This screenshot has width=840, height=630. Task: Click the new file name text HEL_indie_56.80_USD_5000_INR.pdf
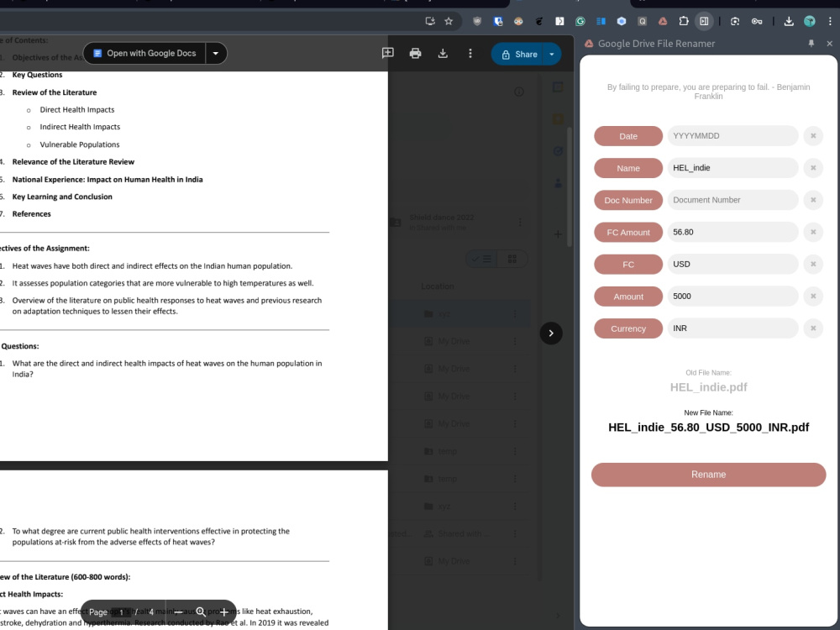point(708,428)
